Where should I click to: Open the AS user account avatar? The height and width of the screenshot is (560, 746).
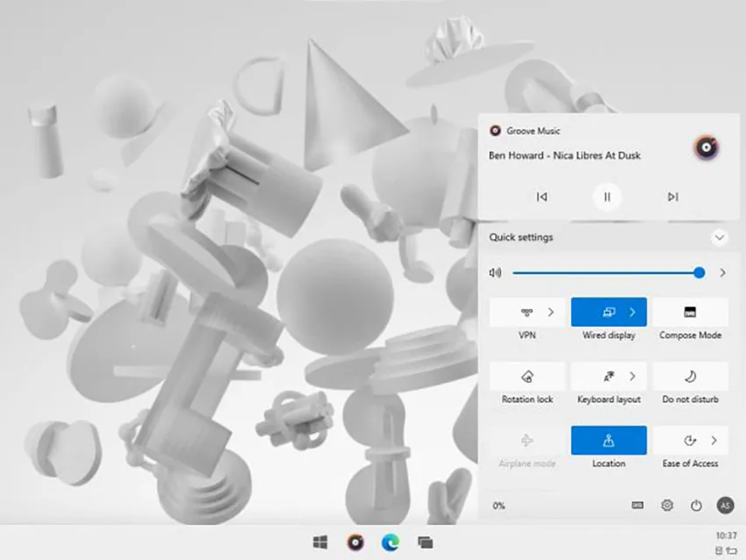725,506
